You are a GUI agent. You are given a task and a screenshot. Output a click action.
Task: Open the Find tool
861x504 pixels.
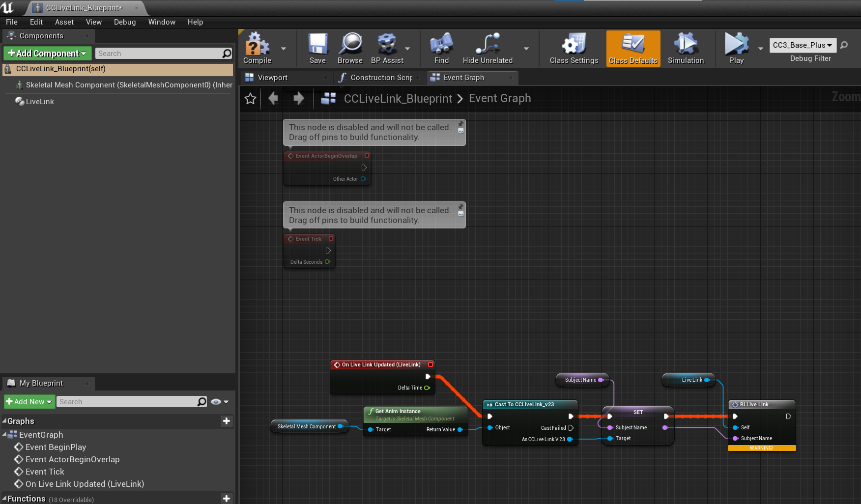pyautogui.click(x=441, y=48)
